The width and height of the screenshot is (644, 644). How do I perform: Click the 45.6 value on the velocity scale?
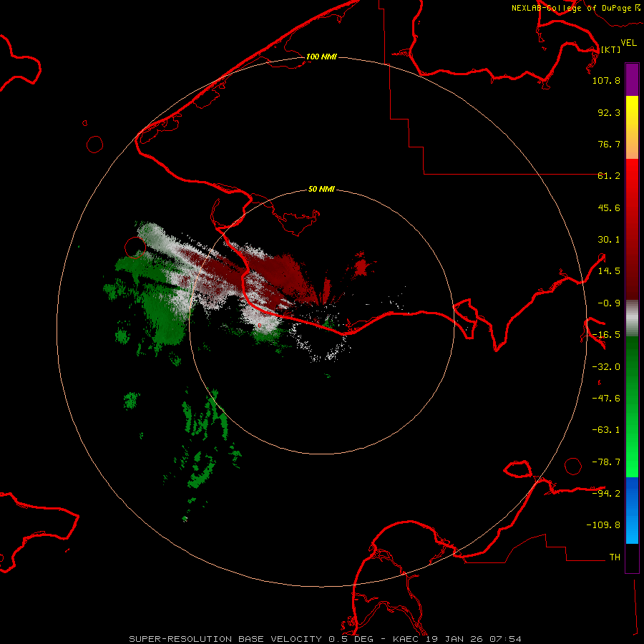(x=609, y=208)
